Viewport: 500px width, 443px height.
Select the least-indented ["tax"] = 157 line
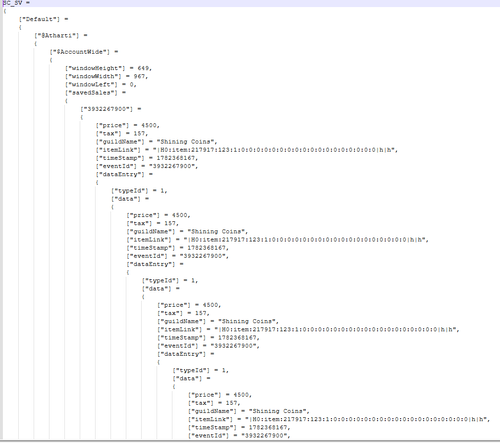[122, 134]
